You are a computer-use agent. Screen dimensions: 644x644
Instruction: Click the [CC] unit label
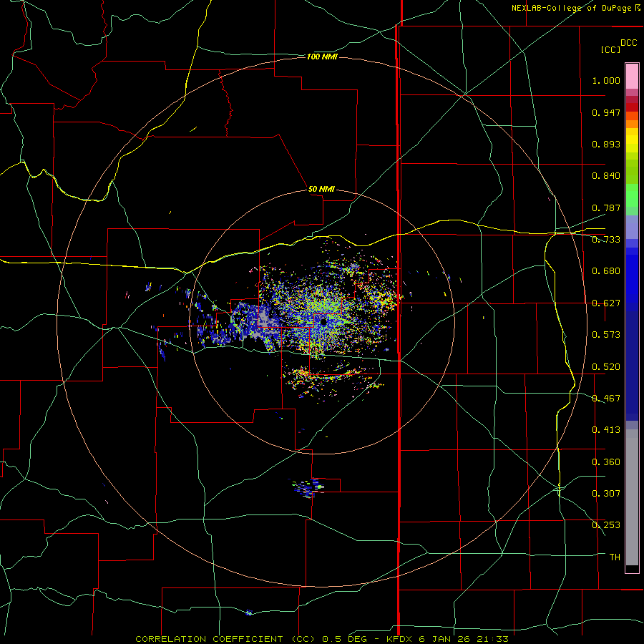pyautogui.click(x=610, y=49)
